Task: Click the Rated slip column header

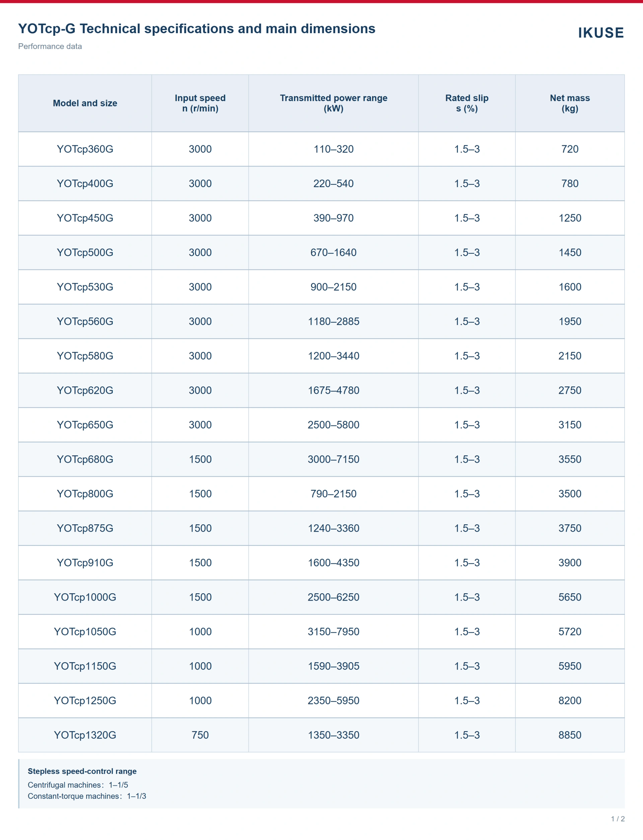Action: pos(467,103)
